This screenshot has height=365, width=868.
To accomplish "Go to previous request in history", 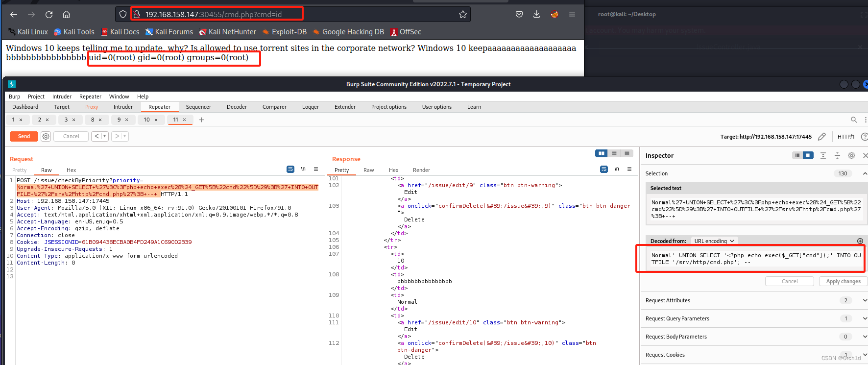I will tap(96, 136).
